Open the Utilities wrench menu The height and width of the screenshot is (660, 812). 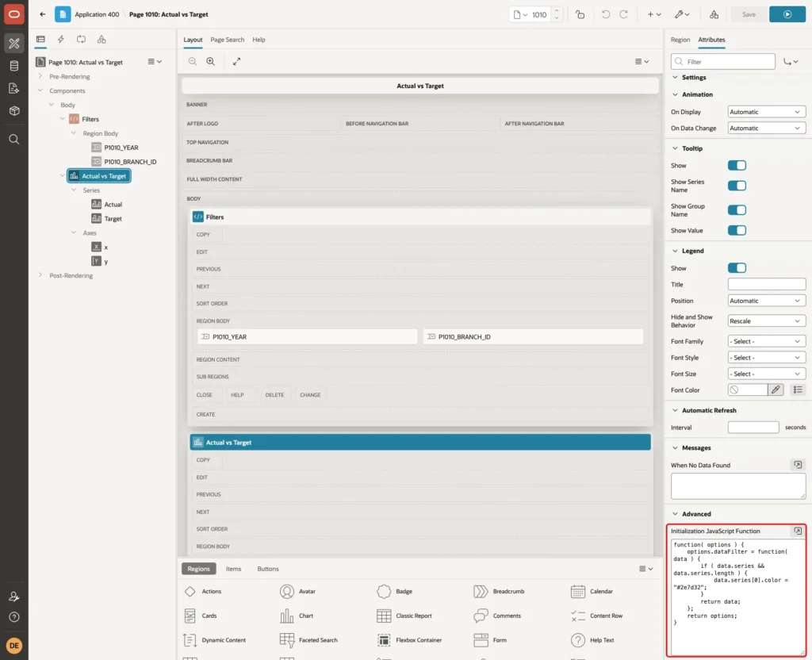pyautogui.click(x=682, y=14)
